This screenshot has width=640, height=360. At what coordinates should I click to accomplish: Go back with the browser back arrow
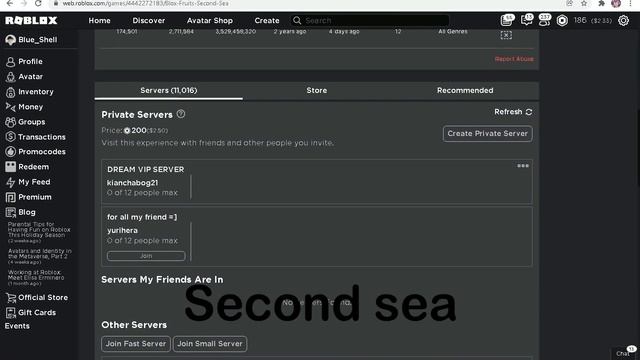[x=9, y=3]
